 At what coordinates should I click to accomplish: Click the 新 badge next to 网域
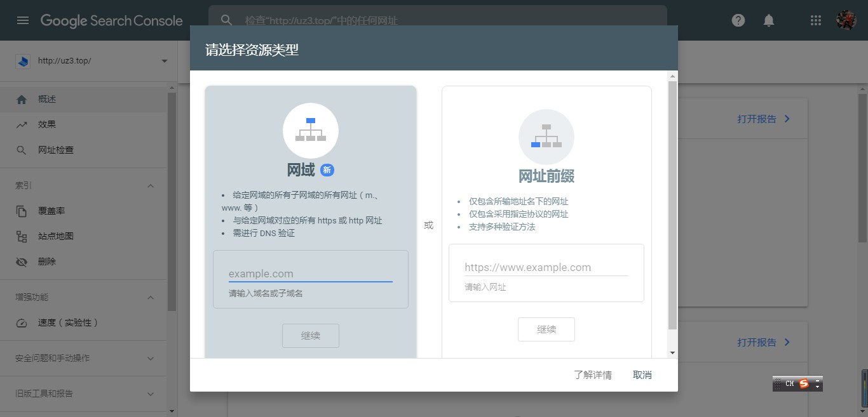coord(327,170)
